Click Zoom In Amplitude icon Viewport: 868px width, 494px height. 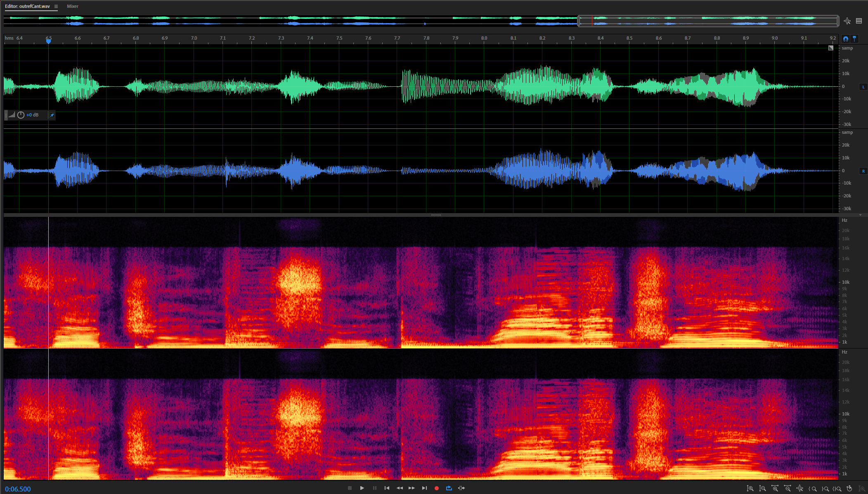(750, 489)
